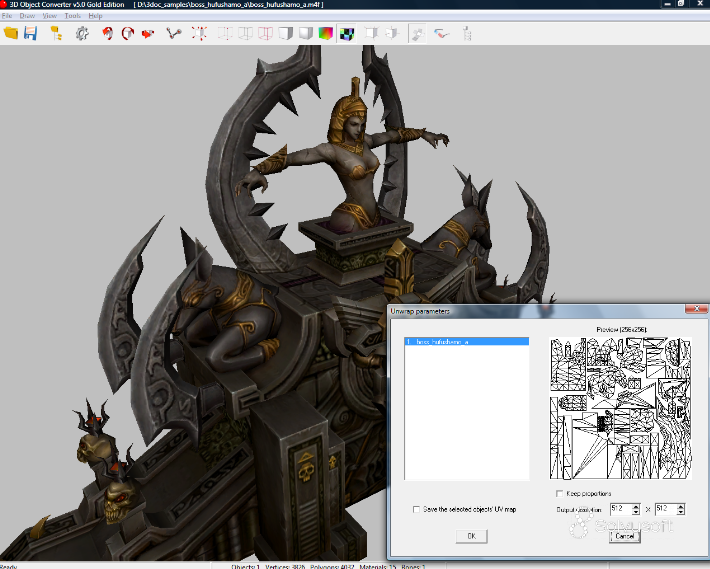
Task: Open the gray list tool icon
Action: point(467,33)
